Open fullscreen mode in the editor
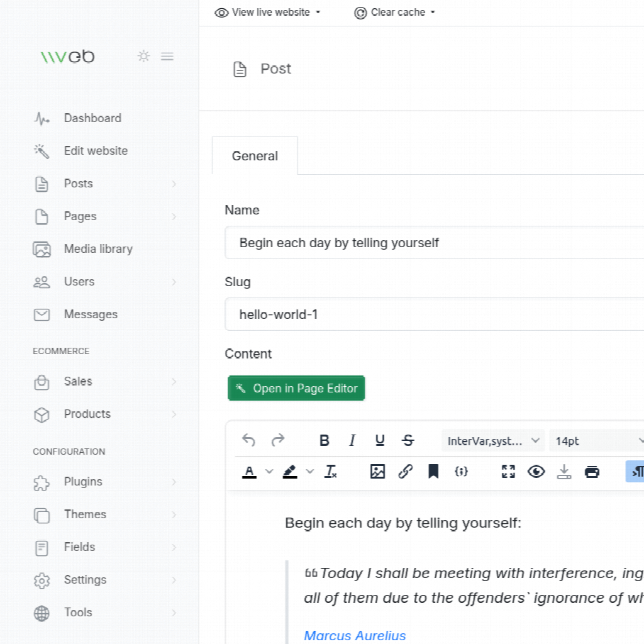The image size is (644, 644). coord(508,472)
